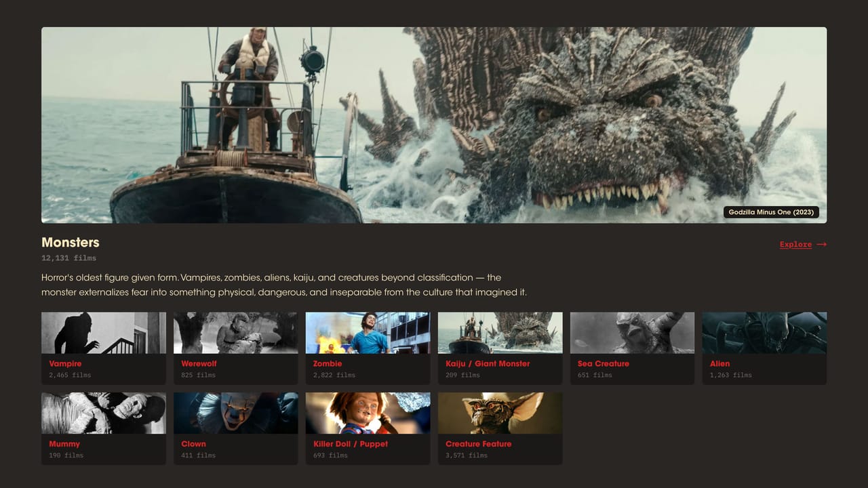The image size is (868, 488).
Task: Select the Alien category title
Action: (720, 364)
